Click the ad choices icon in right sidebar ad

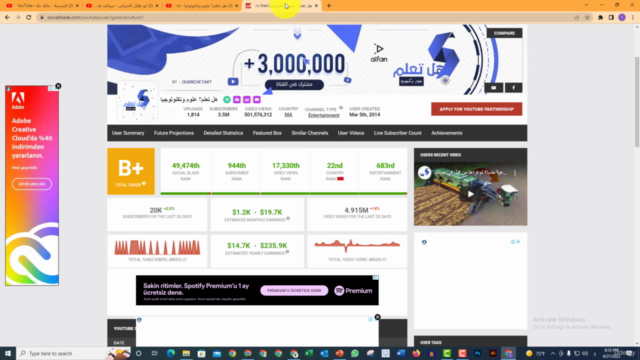pyautogui.click(x=513, y=242)
